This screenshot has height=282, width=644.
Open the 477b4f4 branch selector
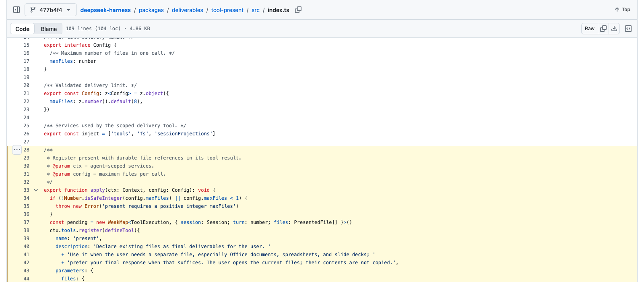pos(51,10)
